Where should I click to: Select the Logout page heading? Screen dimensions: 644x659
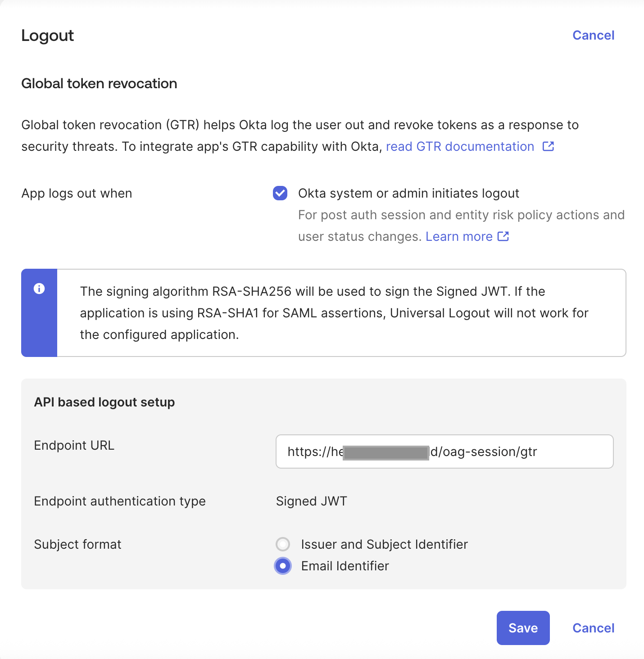pos(47,35)
